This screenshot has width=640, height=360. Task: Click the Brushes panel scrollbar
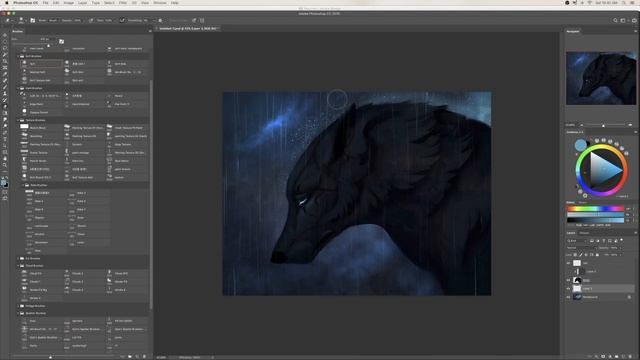coord(151,194)
